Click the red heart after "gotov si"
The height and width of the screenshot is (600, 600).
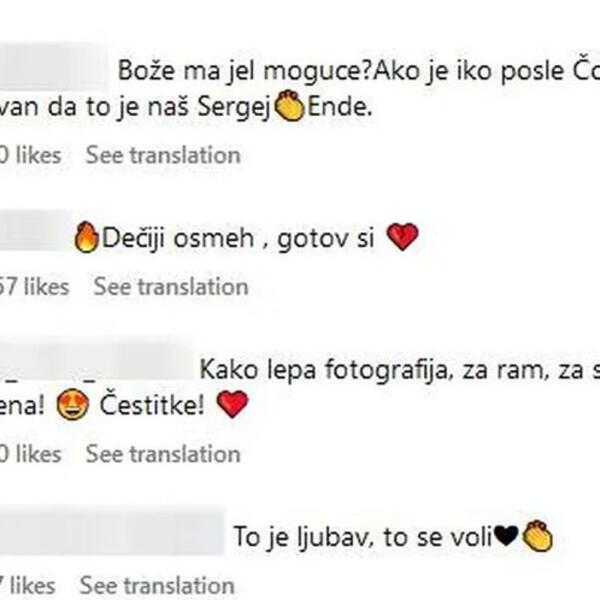[402, 237]
